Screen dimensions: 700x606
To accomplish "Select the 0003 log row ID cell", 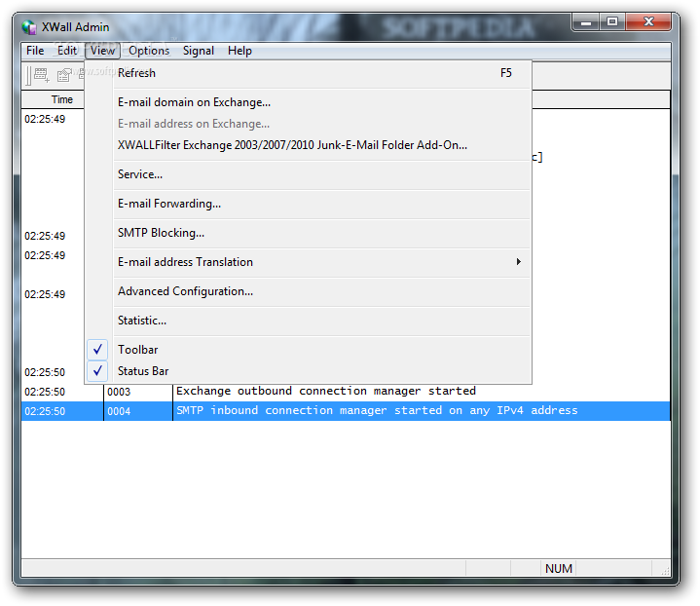I will [138, 392].
